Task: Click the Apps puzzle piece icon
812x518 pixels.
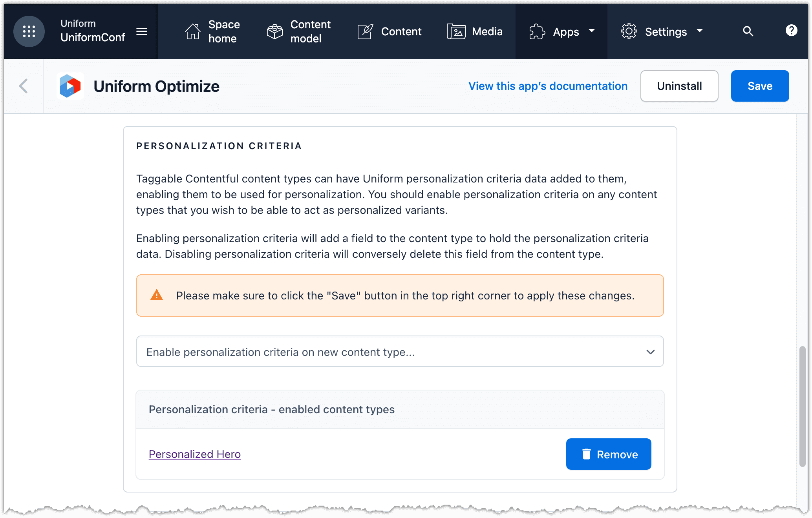Action: click(536, 31)
